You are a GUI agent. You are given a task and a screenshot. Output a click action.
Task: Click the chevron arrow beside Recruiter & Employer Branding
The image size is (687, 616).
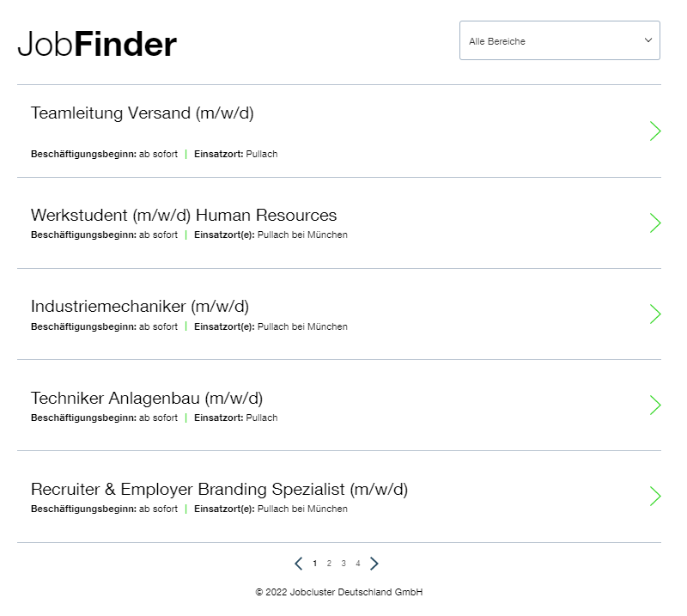pos(655,497)
